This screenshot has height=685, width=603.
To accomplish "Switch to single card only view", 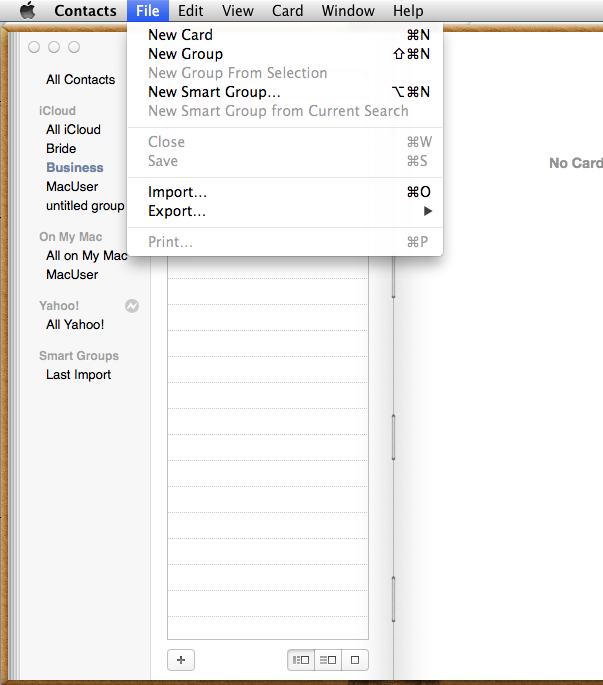I will (x=355, y=660).
